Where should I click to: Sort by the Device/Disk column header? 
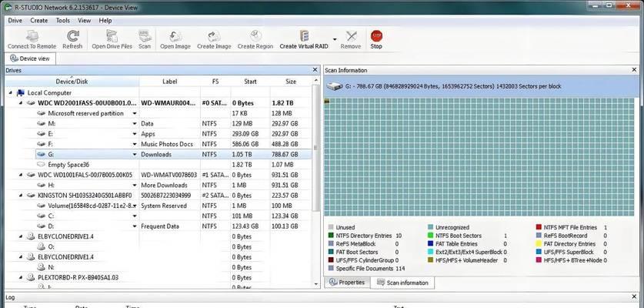tap(72, 82)
